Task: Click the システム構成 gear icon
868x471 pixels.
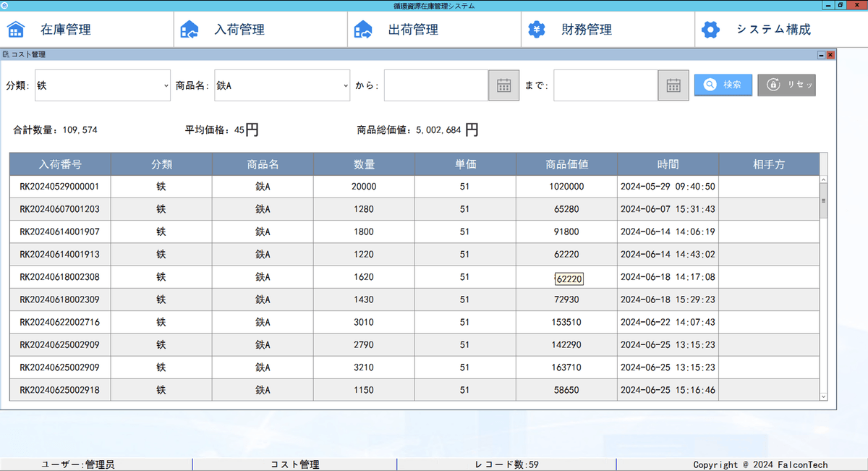Action: click(x=711, y=30)
